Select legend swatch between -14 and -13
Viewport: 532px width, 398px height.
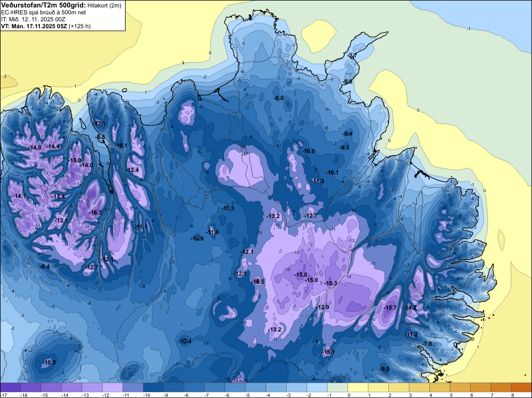72,387
